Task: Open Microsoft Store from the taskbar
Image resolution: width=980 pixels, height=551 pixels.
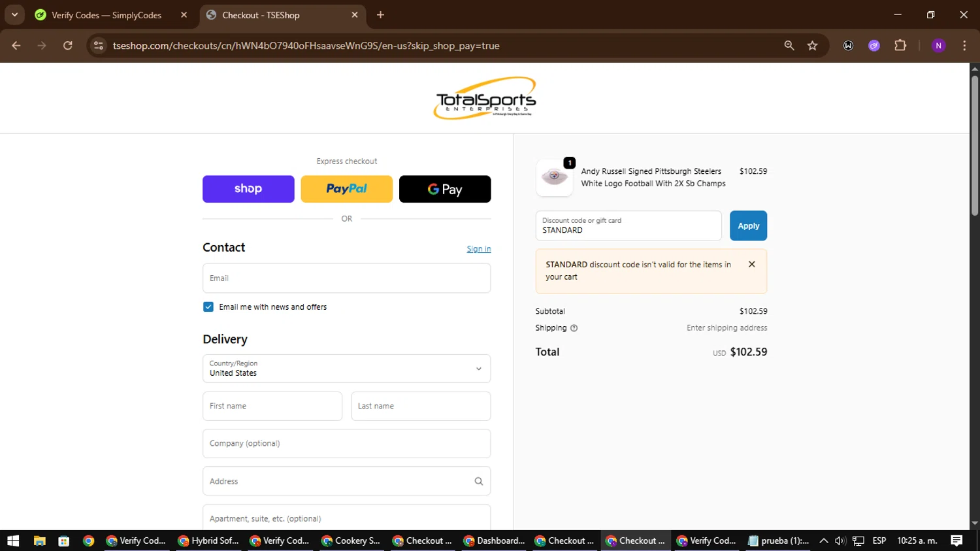Action: coord(64,541)
